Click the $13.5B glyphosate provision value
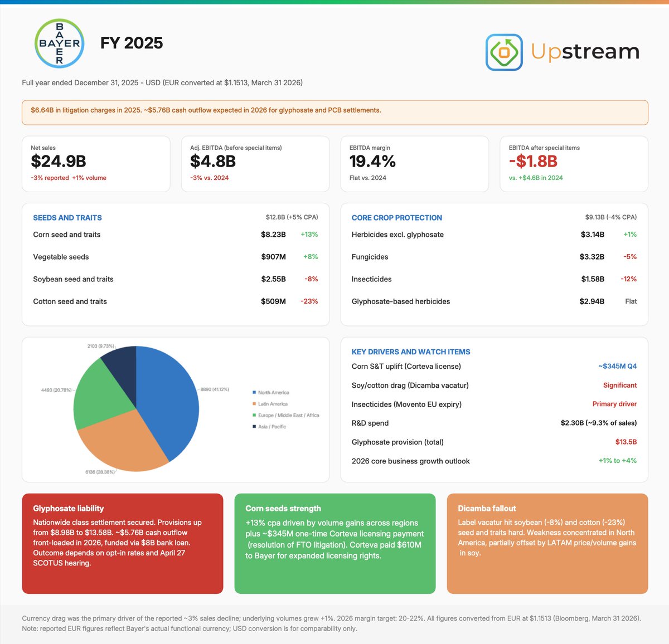The image size is (669, 644). point(626,442)
